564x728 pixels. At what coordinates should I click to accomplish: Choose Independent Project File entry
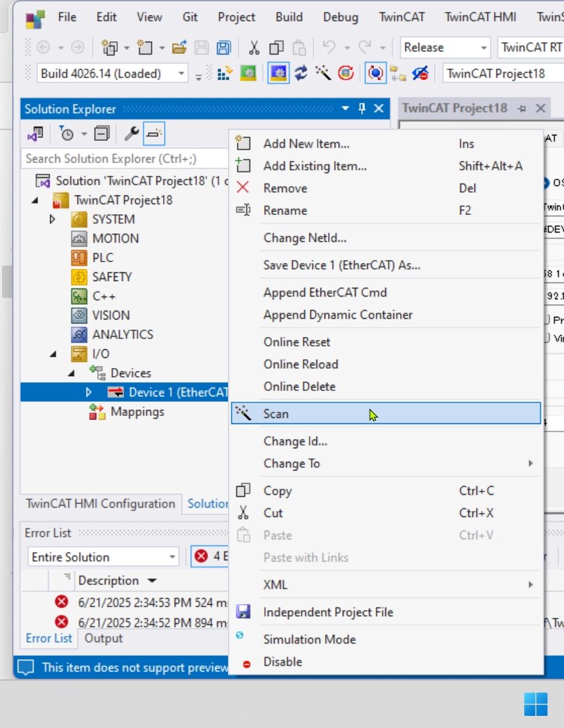(x=386, y=612)
